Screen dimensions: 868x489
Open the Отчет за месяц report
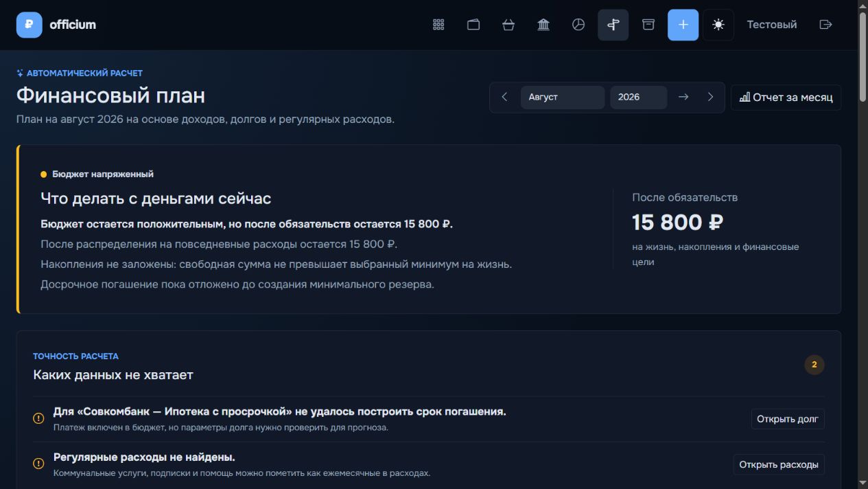click(x=786, y=97)
